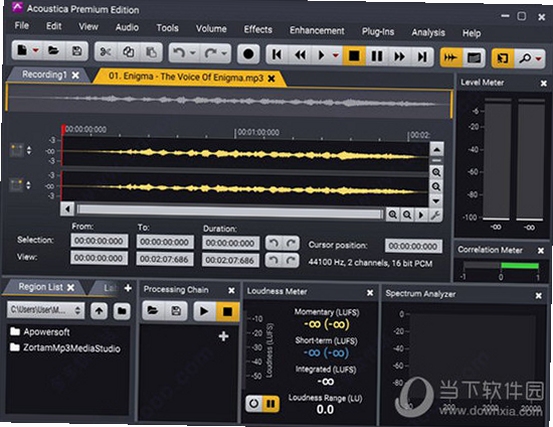The width and height of the screenshot is (553, 427).
Task: Skip to end of track
Action: pos(422,56)
